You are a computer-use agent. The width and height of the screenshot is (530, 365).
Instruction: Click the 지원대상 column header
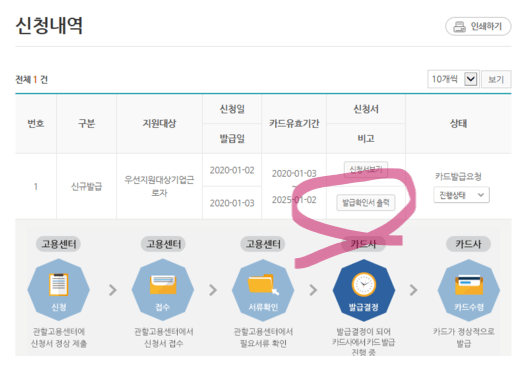click(x=159, y=124)
